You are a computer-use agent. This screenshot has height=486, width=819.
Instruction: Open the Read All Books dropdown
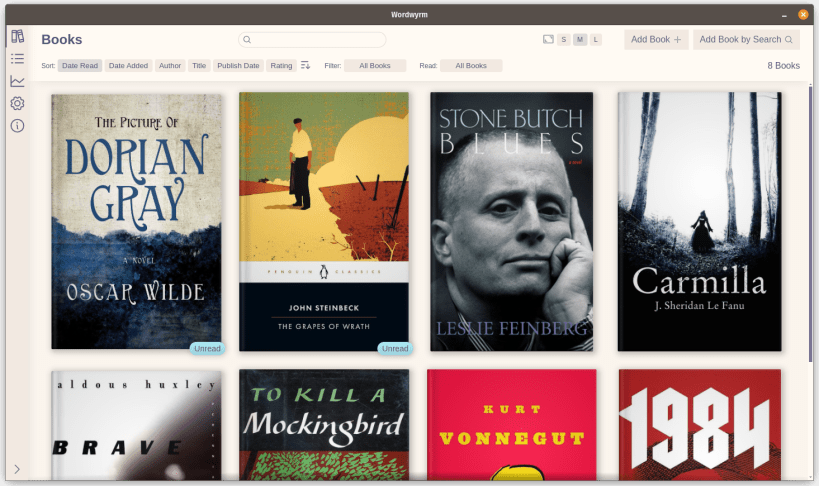click(x=471, y=65)
